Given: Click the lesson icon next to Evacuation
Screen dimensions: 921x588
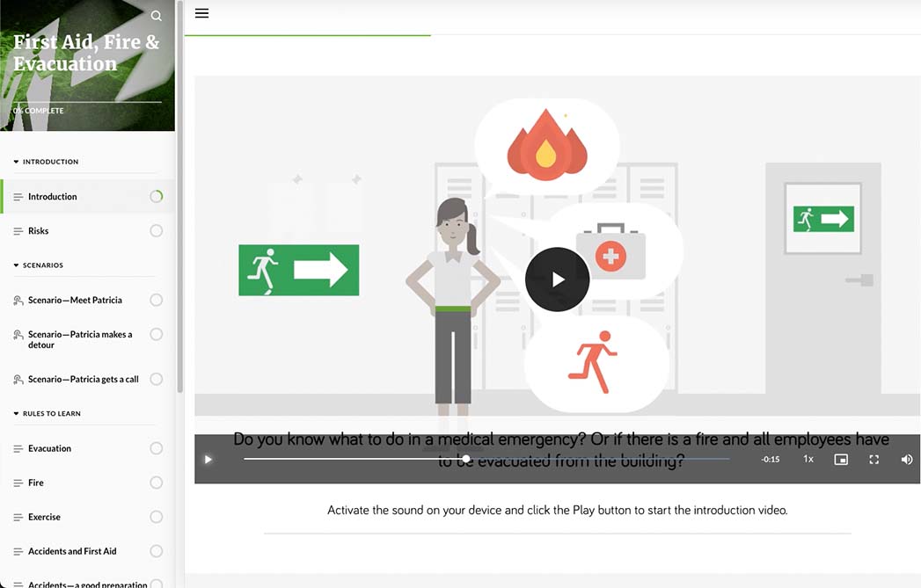Looking at the screenshot, I should click(18, 448).
